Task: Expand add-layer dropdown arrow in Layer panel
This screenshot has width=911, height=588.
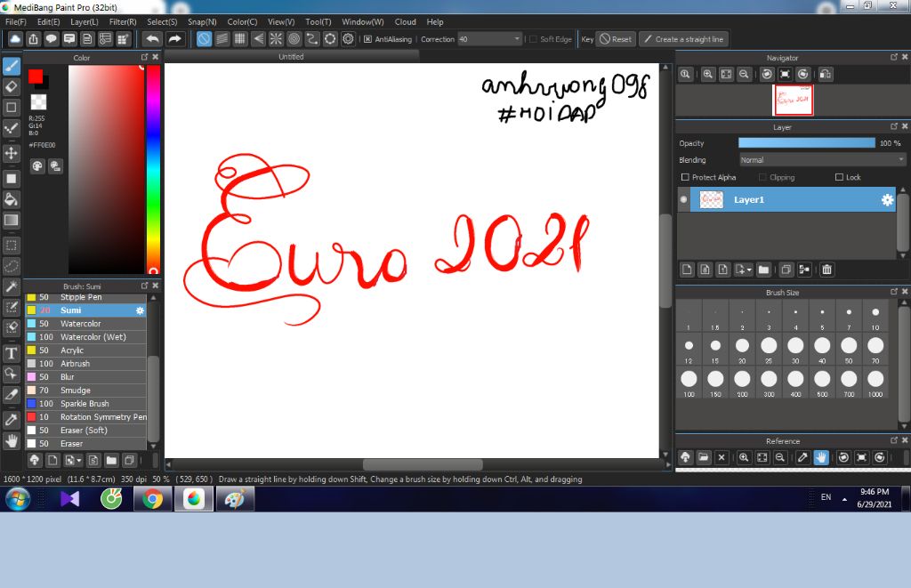Action: tap(749, 270)
